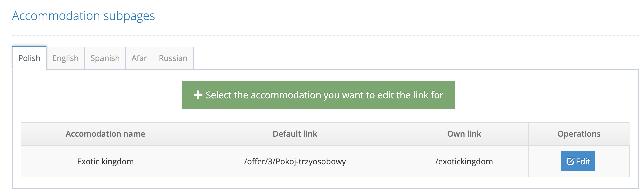Click the default link /offer/3/Pokoj-trzyosobowy
Image resolution: width=644 pixels, height=196 pixels.
pos(295,161)
